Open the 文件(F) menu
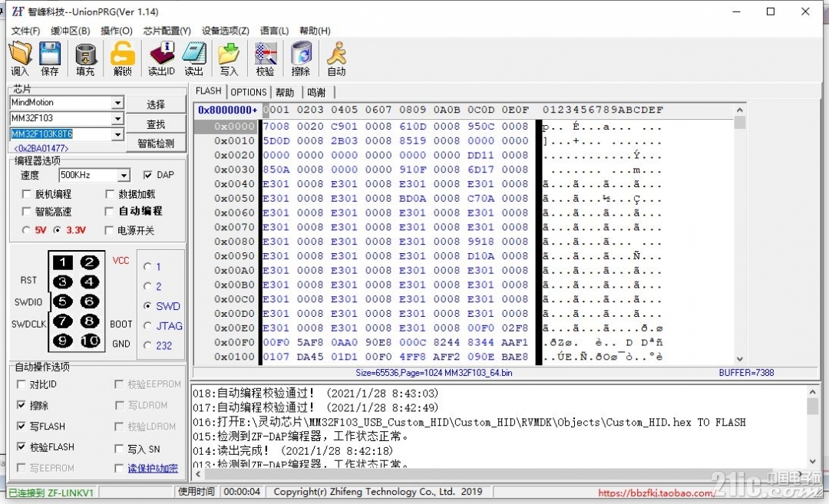 25,31
